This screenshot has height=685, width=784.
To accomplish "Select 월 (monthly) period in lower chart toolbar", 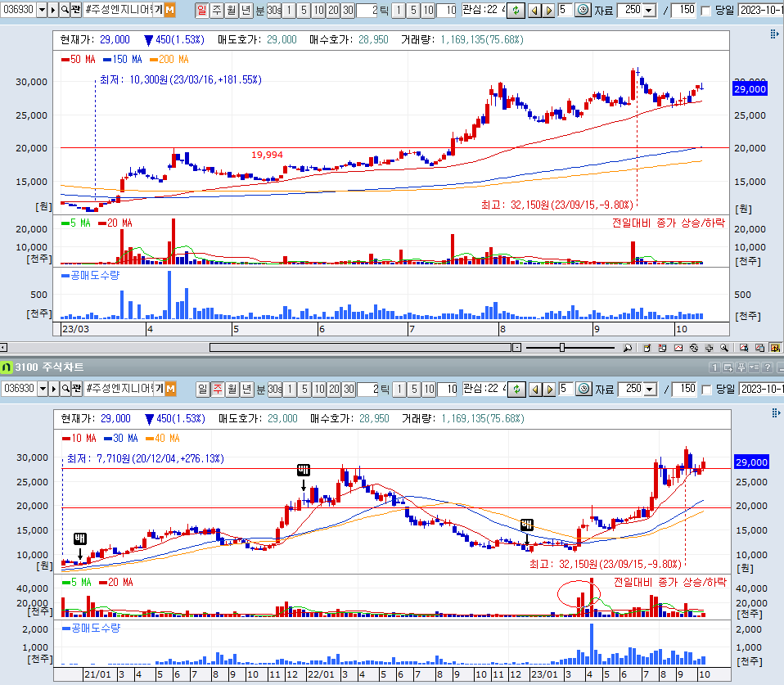I will (232, 389).
